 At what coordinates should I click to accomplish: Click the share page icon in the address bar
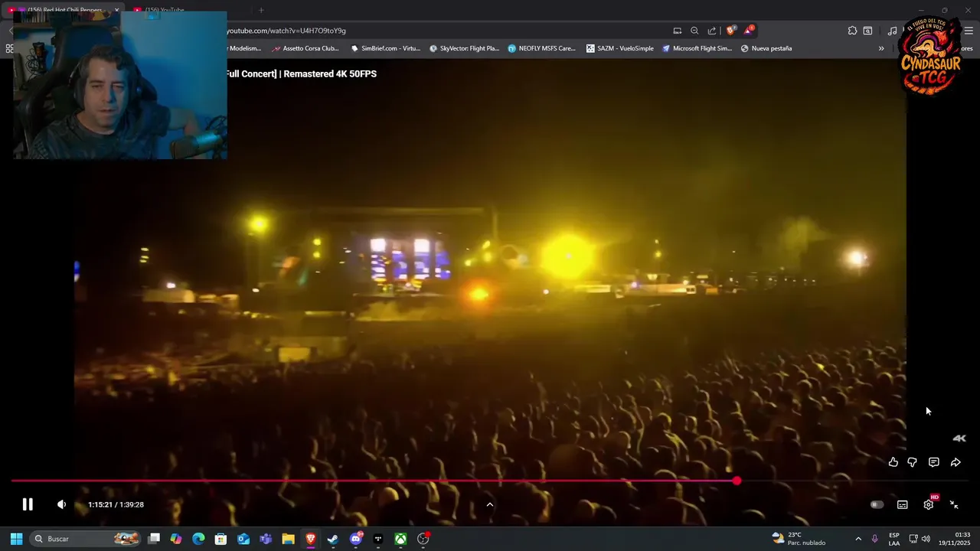712,31
